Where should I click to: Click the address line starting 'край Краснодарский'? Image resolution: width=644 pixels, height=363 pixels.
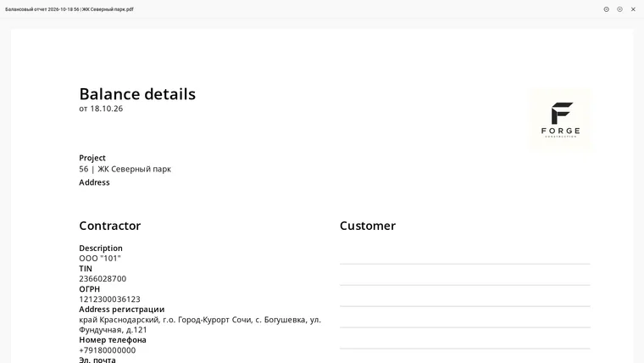(200, 320)
